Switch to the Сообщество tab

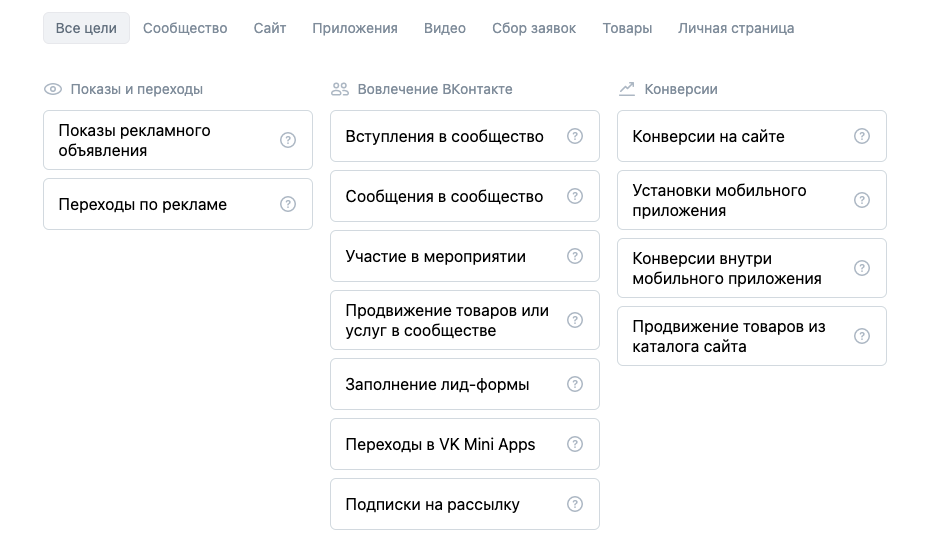(185, 28)
